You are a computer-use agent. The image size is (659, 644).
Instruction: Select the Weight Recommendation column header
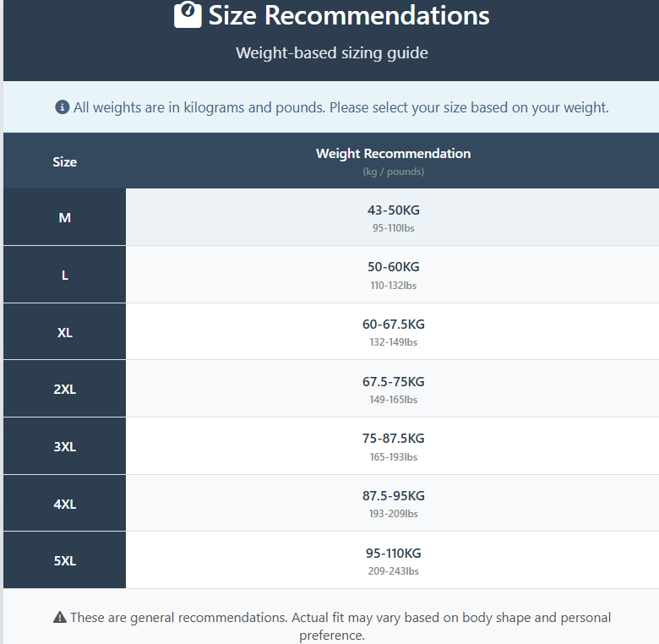pos(393,154)
